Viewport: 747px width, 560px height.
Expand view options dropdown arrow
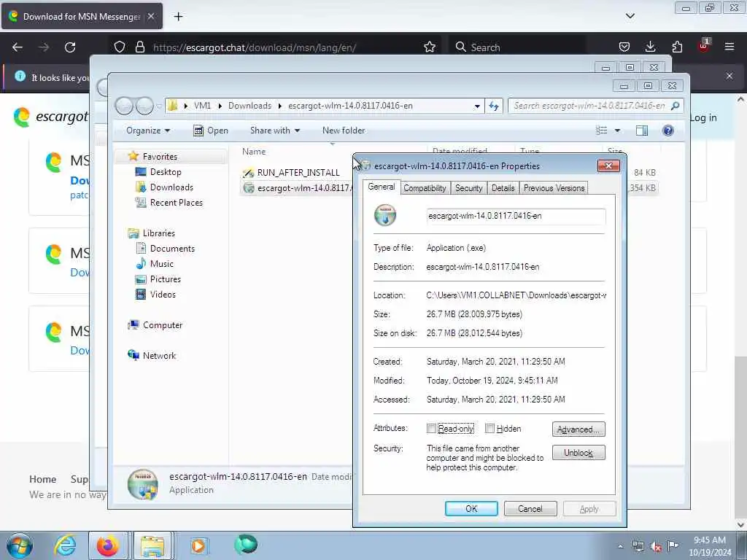pos(617,131)
